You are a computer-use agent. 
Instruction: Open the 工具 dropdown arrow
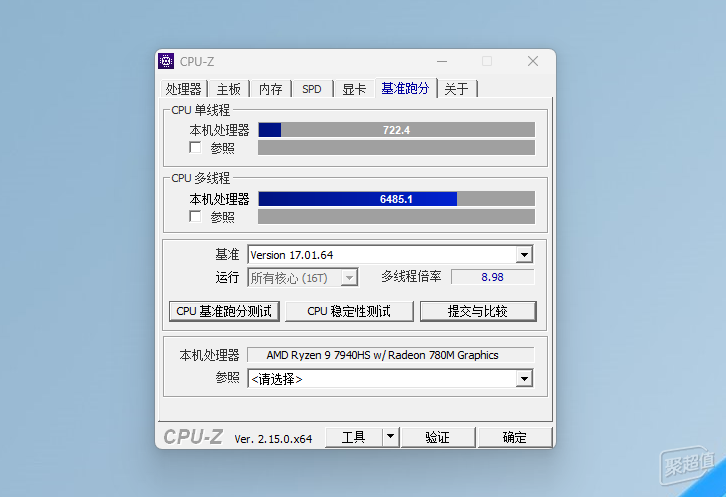(390, 437)
